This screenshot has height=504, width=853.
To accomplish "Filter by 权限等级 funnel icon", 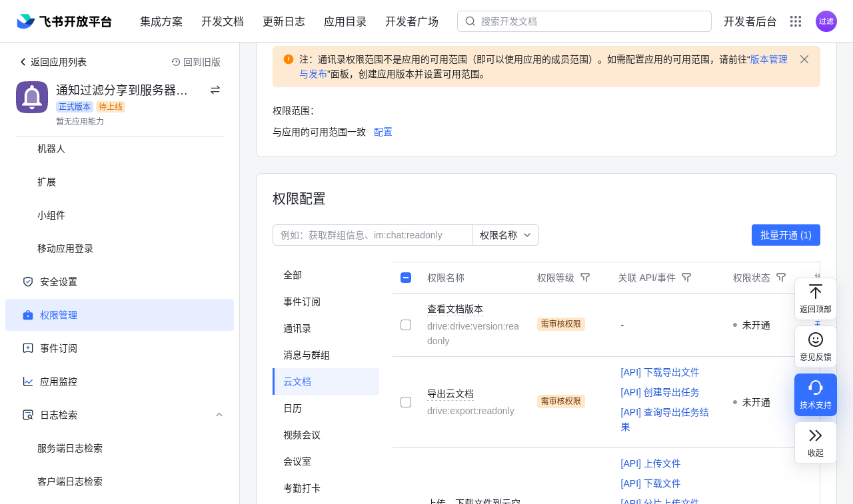I will click(x=585, y=278).
